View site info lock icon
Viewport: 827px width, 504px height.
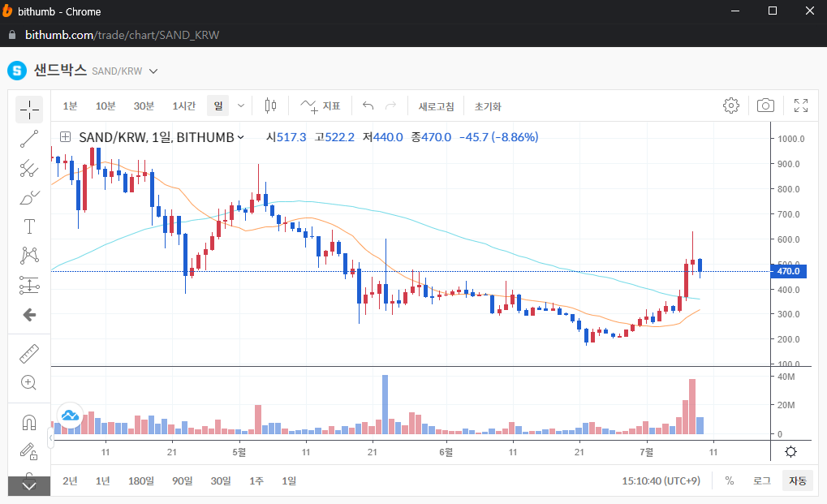(12, 35)
